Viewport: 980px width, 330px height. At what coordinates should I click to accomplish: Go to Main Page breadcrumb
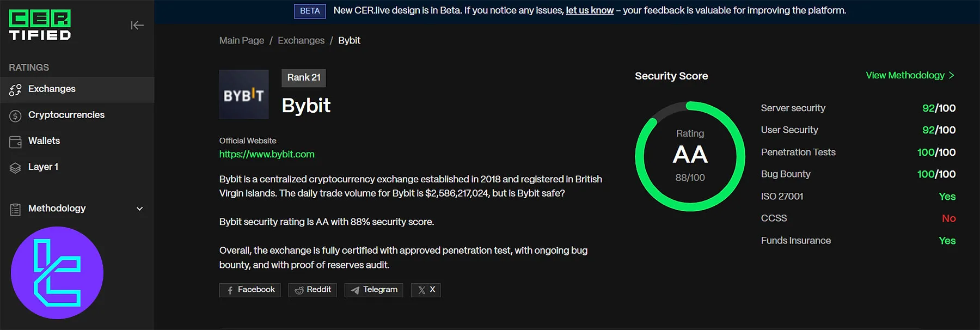pyautogui.click(x=242, y=40)
